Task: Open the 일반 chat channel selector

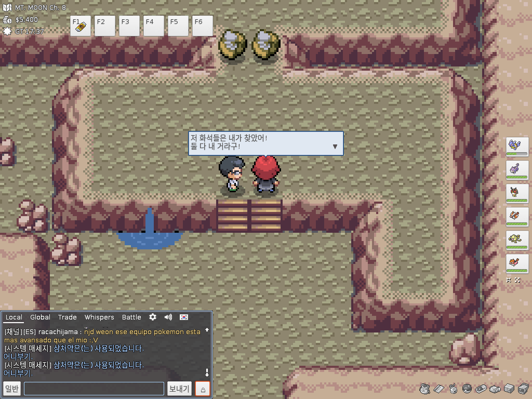Action: click(x=12, y=389)
